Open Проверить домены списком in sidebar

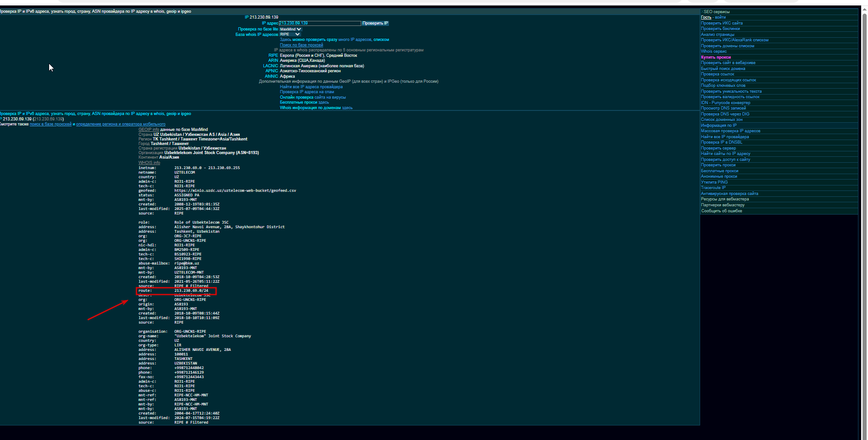728,46
